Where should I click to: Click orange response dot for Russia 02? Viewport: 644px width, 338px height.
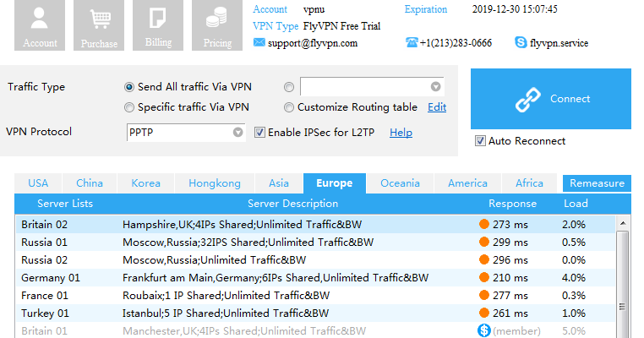click(484, 259)
